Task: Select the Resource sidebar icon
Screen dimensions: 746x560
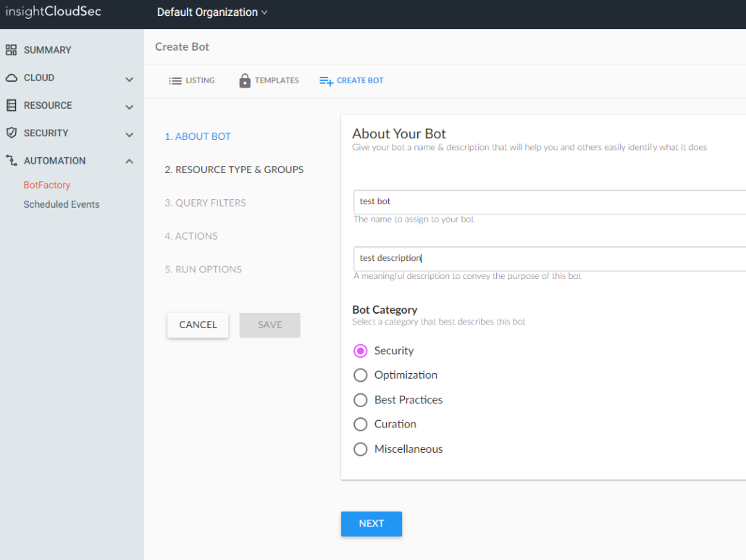Action: pyautogui.click(x=13, y=105)
